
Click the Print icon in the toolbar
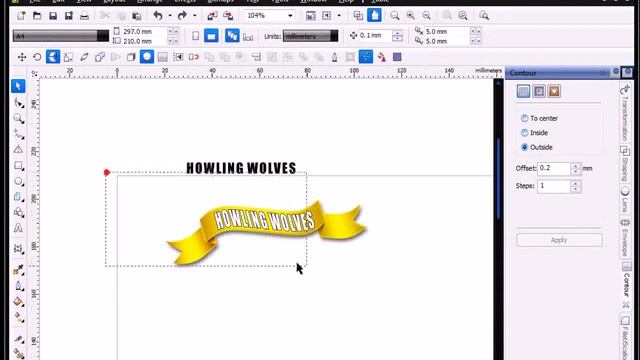84,16
